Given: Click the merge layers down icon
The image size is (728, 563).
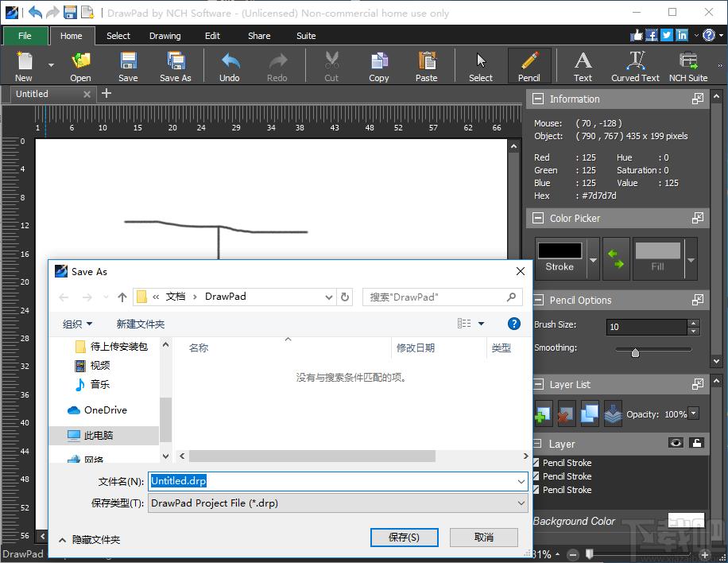Looking at the screenshot, I should (613, 414).
